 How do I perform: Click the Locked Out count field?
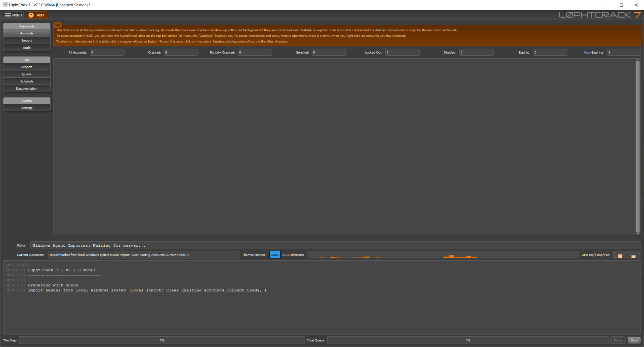pyautogui.click(x=403, y=52)
